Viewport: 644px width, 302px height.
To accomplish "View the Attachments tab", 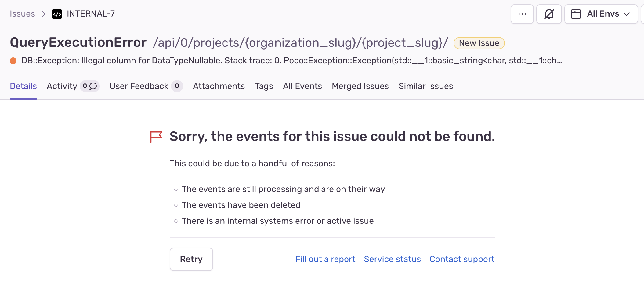I will (x=219, y=86).
